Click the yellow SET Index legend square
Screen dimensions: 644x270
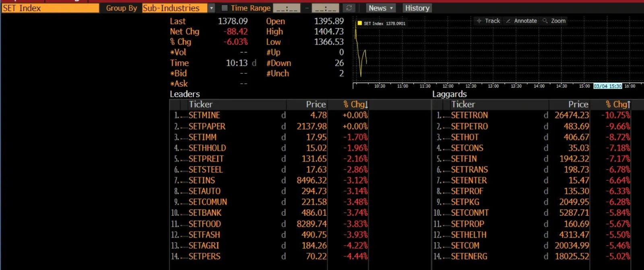tap(359, 23)
